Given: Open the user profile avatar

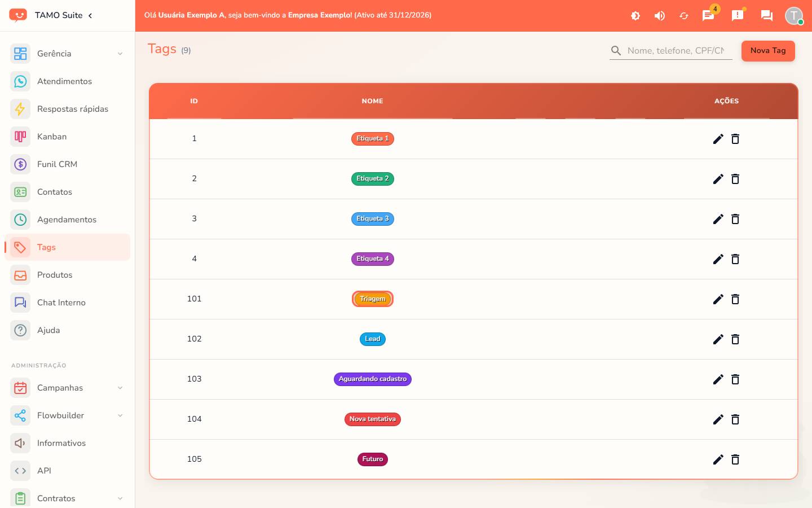Looking at the screenshot, I should [794, 15].
